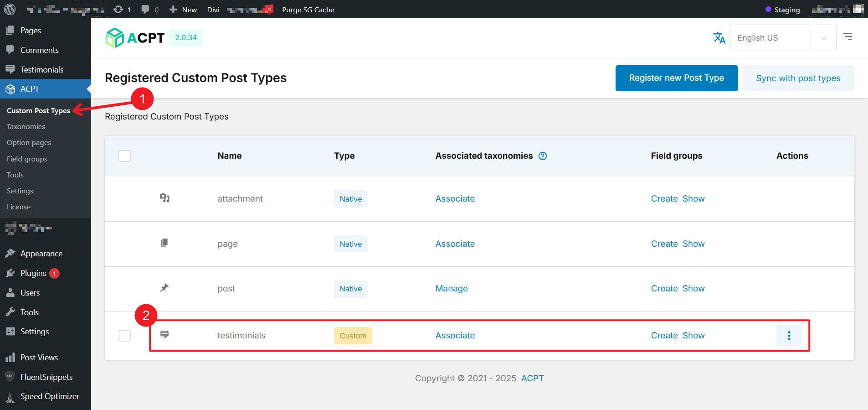Click the WordPress logo in admin bar

click(10, 9)
